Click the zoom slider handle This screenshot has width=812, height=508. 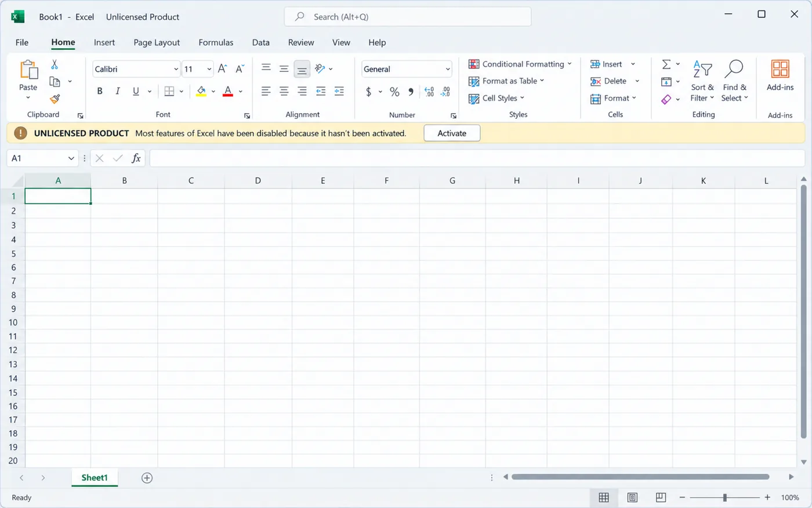point(724,498)
